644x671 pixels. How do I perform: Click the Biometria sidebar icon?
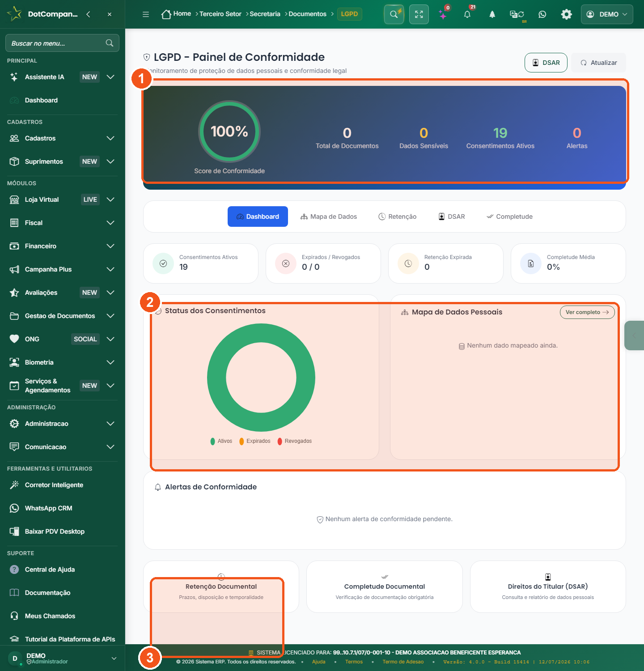[14, 362]
